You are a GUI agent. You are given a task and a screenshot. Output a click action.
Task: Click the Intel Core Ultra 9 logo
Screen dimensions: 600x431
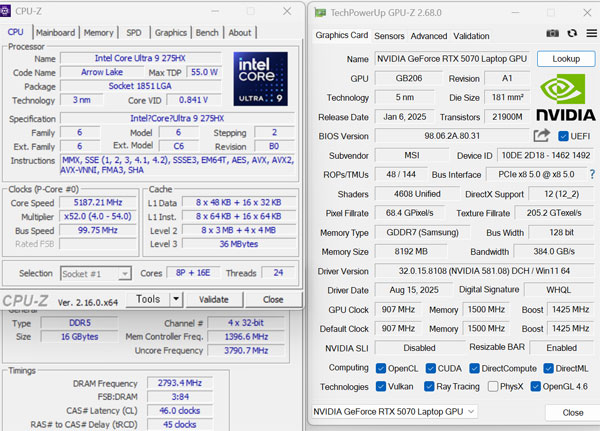[261, 79]
